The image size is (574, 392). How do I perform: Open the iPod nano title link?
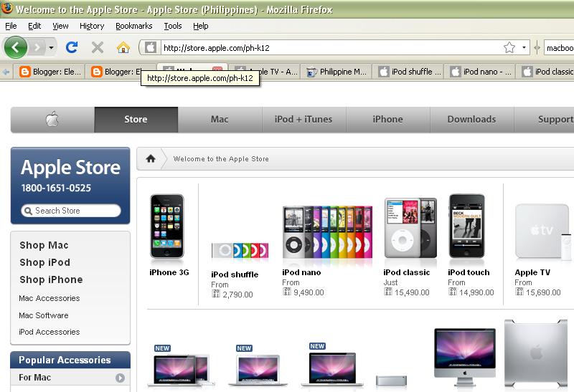pyautogui.click(x=301, y=272)
